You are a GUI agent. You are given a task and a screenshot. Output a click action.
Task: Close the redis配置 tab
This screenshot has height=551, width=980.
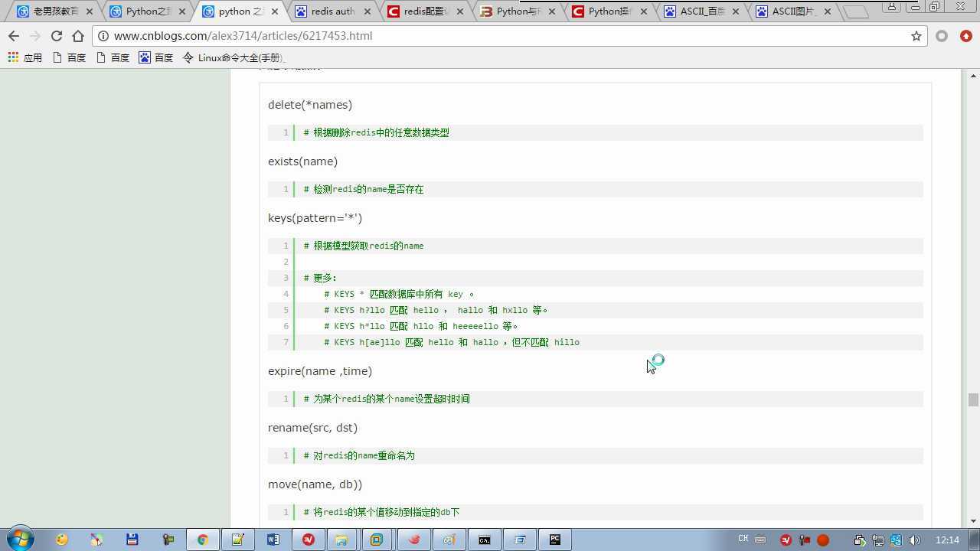click(459, 11)
